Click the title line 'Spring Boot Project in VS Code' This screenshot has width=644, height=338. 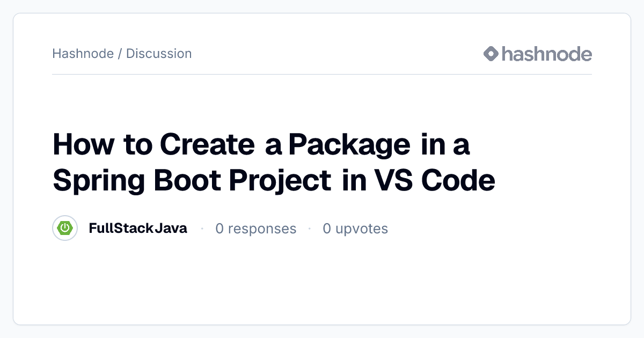point(274,180)
